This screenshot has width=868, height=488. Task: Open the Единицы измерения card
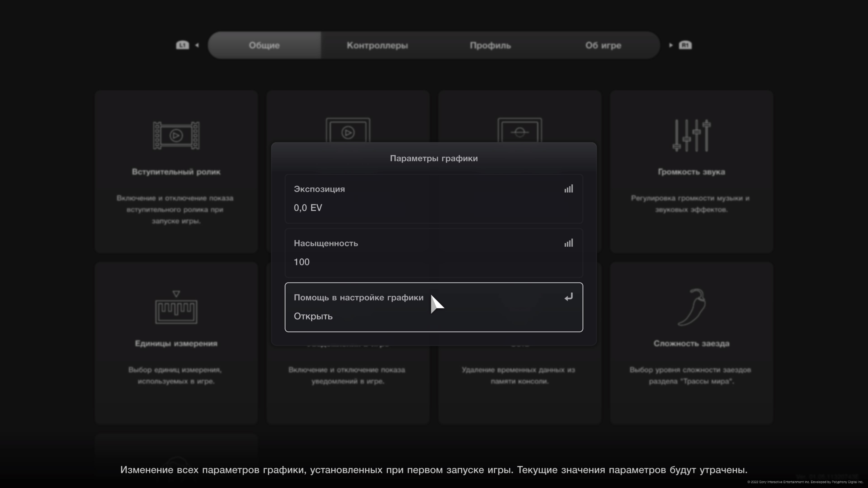tap(176, 343)
